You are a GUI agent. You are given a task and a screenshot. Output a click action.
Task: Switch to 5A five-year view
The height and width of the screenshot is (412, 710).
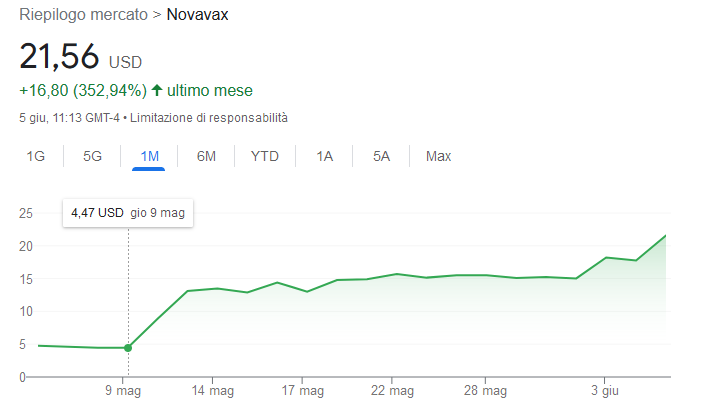pos(381,157)
